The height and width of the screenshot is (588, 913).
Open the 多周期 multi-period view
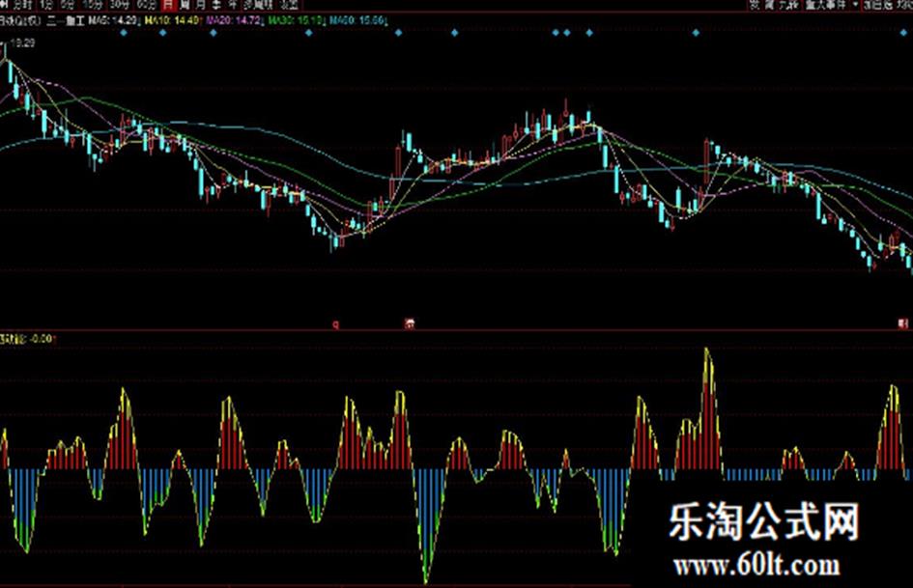[258, 5]
